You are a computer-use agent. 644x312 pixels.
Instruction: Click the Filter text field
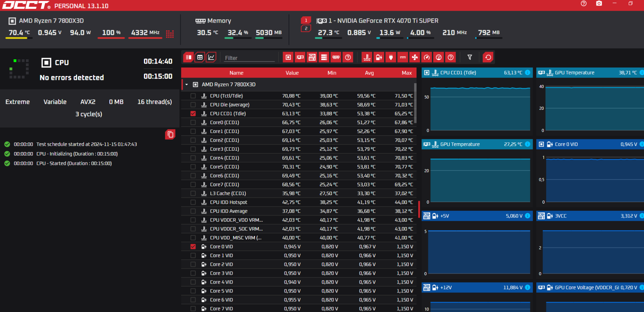[x=249, y=58]
